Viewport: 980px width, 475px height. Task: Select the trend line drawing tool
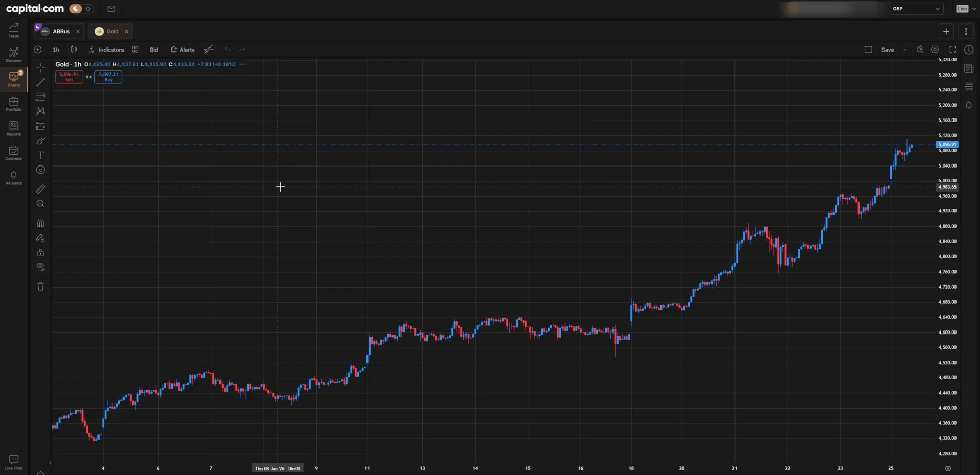(41, 82)
